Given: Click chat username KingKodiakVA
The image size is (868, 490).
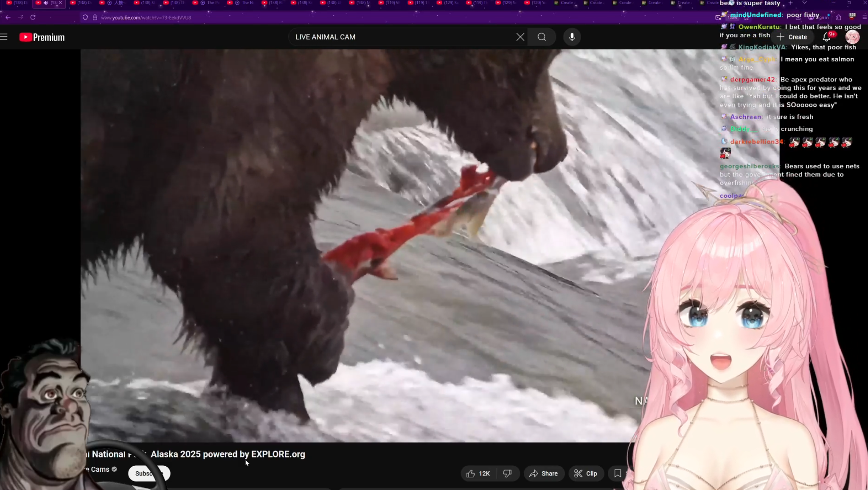Looking at the screenshot, I should click(762, 47).
